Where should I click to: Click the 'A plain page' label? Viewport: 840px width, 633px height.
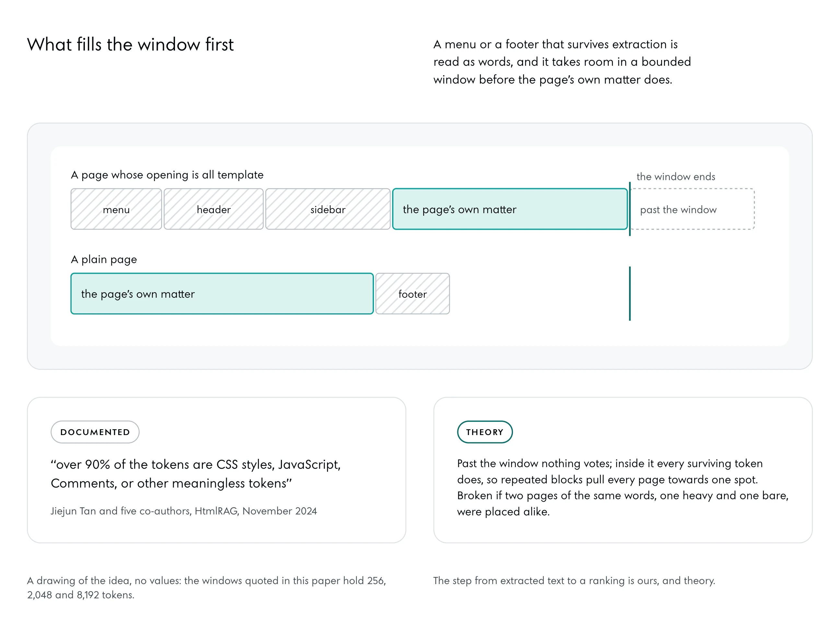(104, 259)
